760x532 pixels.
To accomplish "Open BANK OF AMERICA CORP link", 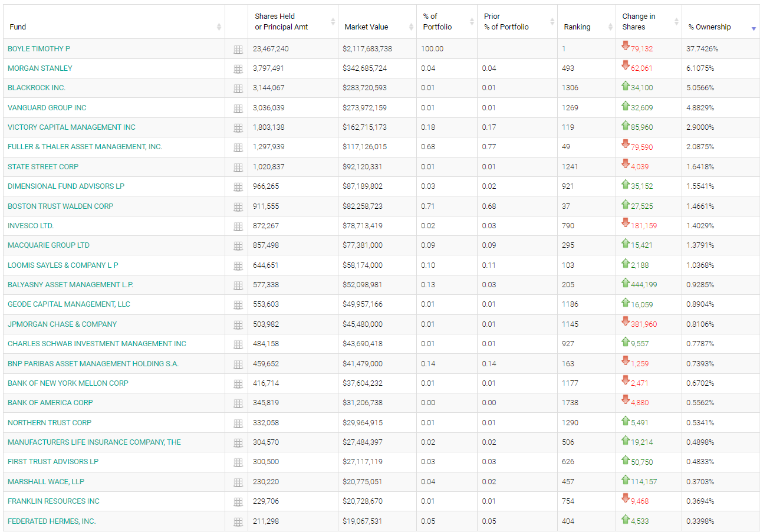I will (x=50, y=402).
